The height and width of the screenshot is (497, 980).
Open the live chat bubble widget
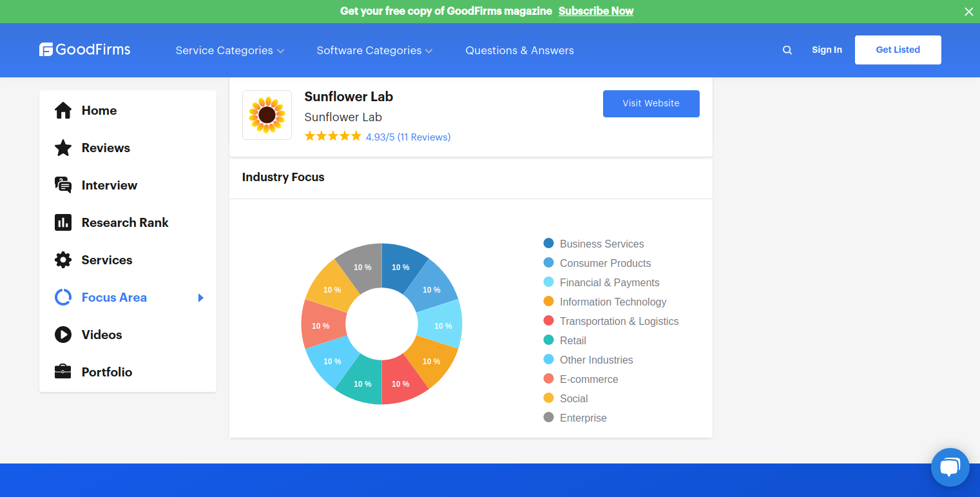(x=950, y=467)
